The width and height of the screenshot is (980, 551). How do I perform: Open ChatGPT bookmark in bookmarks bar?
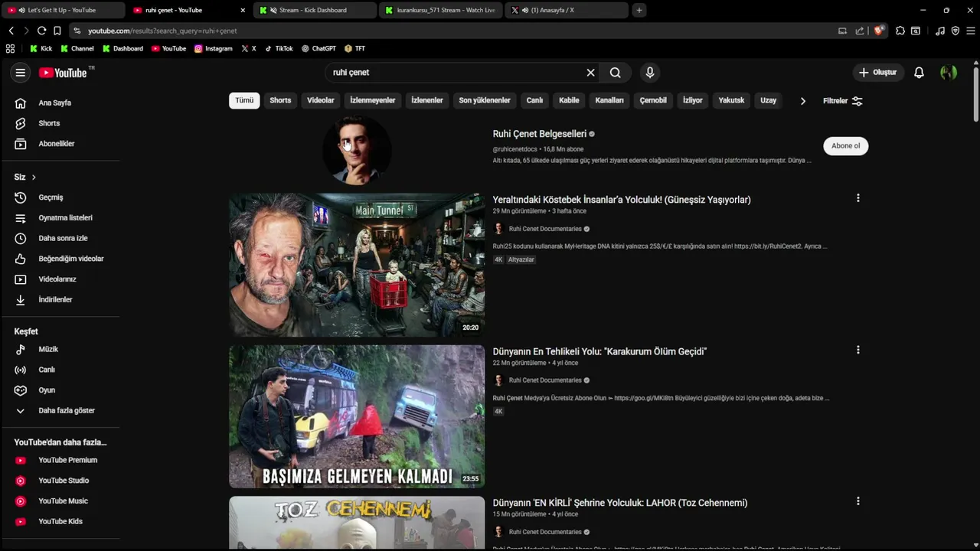318,48
